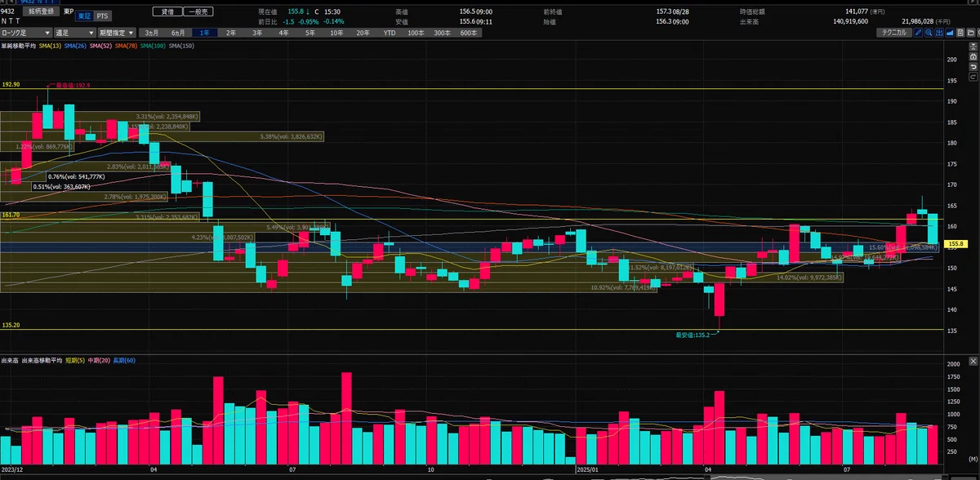Open the テクニカル settings button

coord(894,33)
